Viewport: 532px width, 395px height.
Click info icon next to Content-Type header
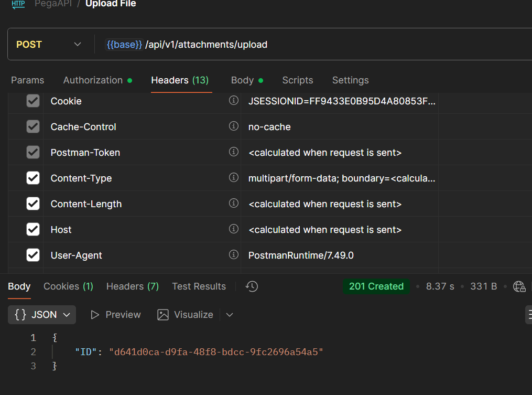point(234,178)
